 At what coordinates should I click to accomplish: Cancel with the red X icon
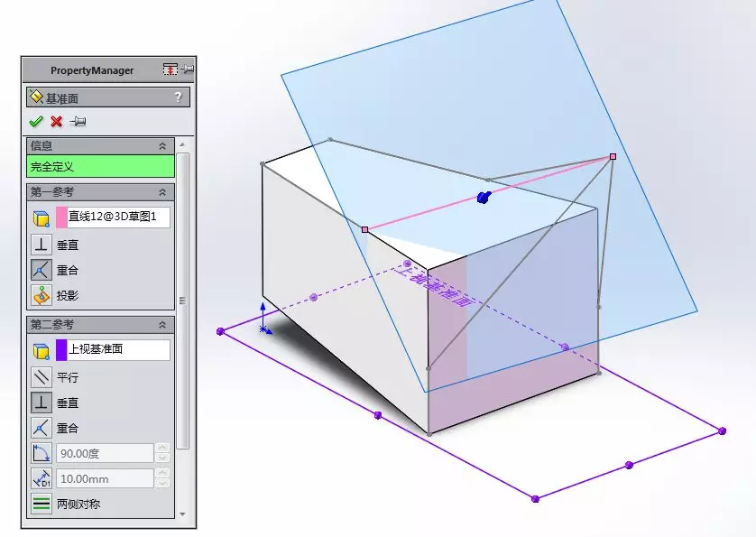click(x=57, y=122)
